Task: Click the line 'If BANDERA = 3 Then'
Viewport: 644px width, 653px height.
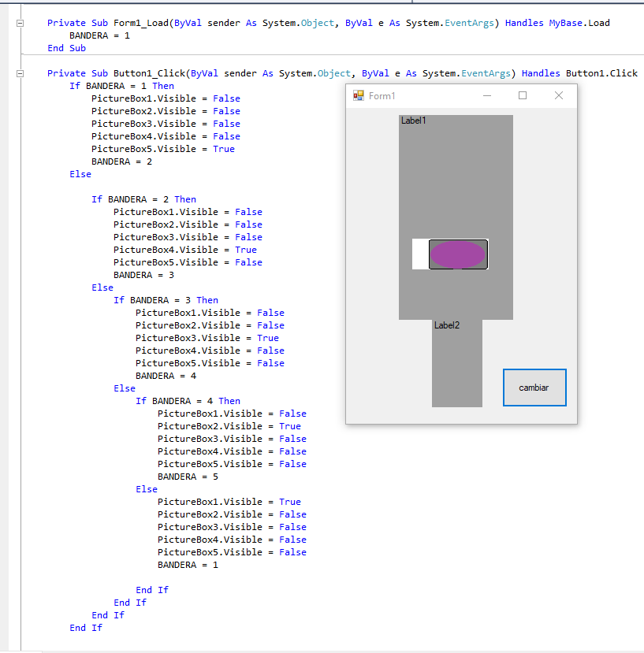Action: tap(166, 300)
